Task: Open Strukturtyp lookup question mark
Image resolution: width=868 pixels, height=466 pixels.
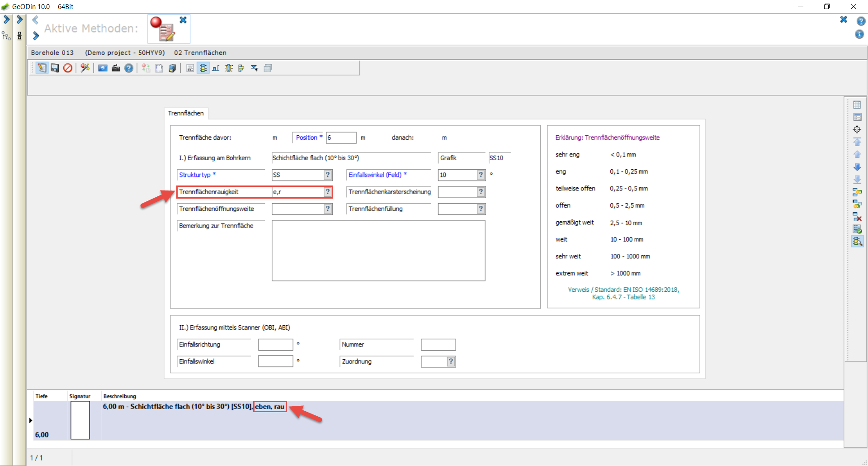Action: point(328,175)
